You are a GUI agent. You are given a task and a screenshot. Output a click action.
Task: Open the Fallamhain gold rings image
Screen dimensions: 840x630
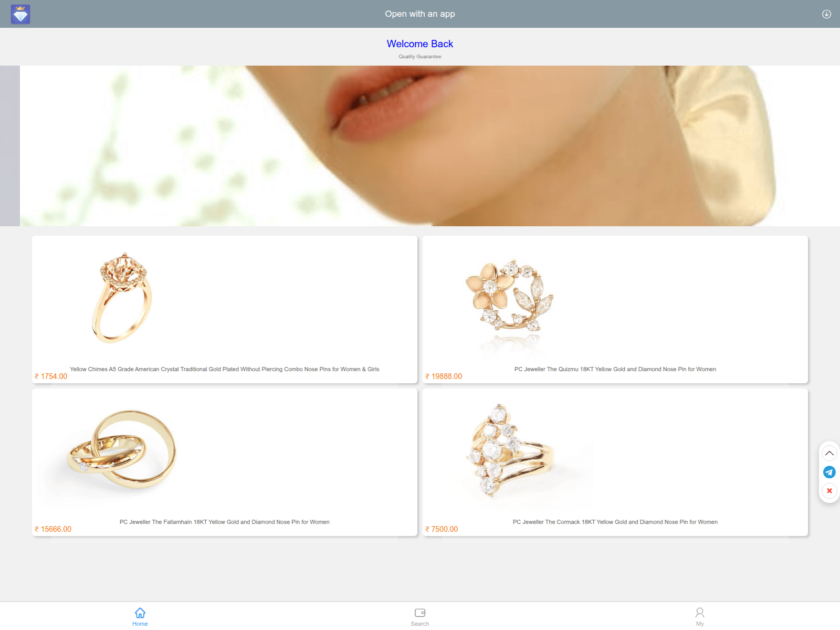coord(122,450)
